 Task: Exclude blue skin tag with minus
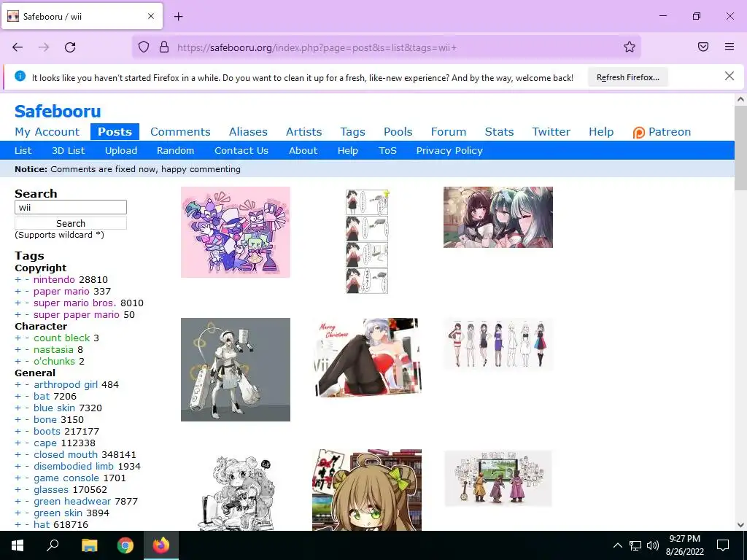tap(27, 408)
